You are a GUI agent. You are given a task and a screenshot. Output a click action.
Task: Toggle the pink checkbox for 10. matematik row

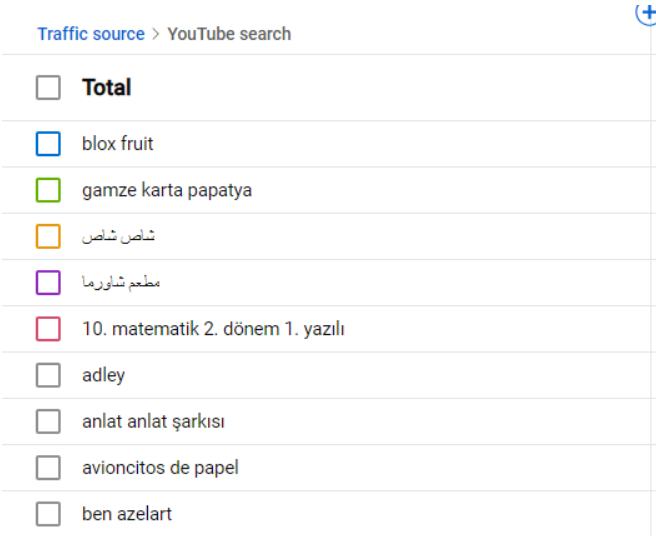(48, 329)
